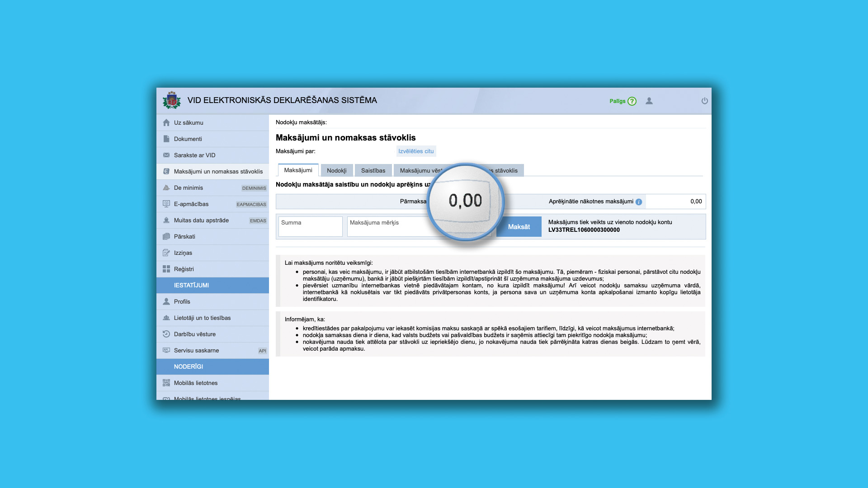Switch to the Nodokļi tab

click(336, 170)
